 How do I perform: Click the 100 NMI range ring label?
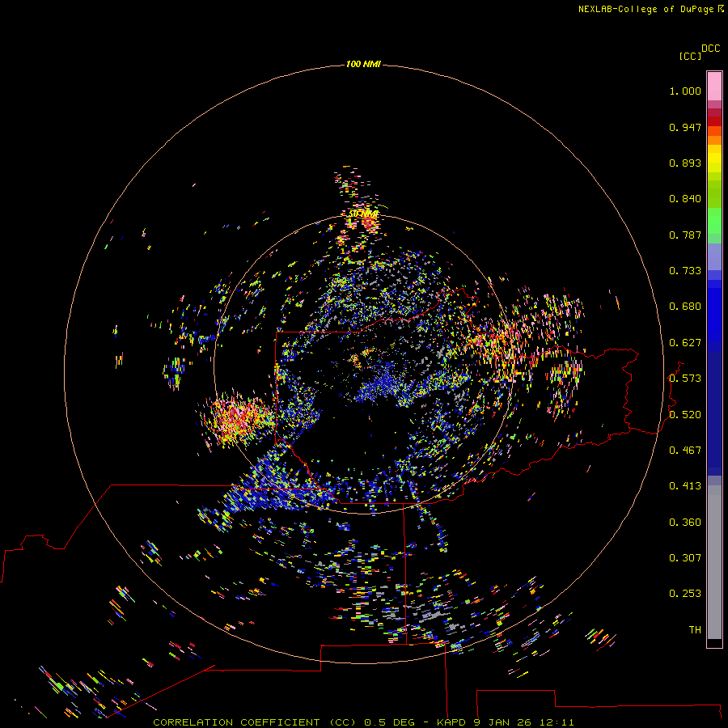(x=363, y=64)
